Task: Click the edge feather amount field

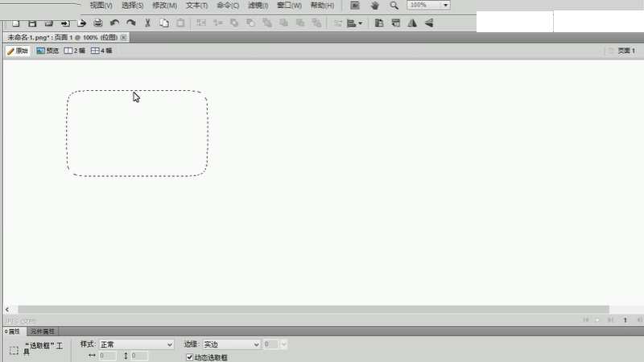Action: pos(271,344)
